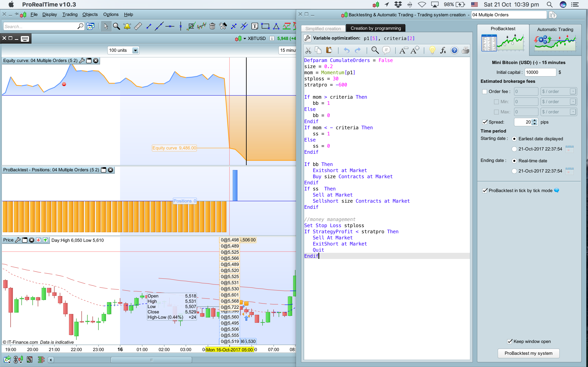Screen dimensions: 588x367
Task: Click the trash bin delete objects icon
Action: [212, 26]
